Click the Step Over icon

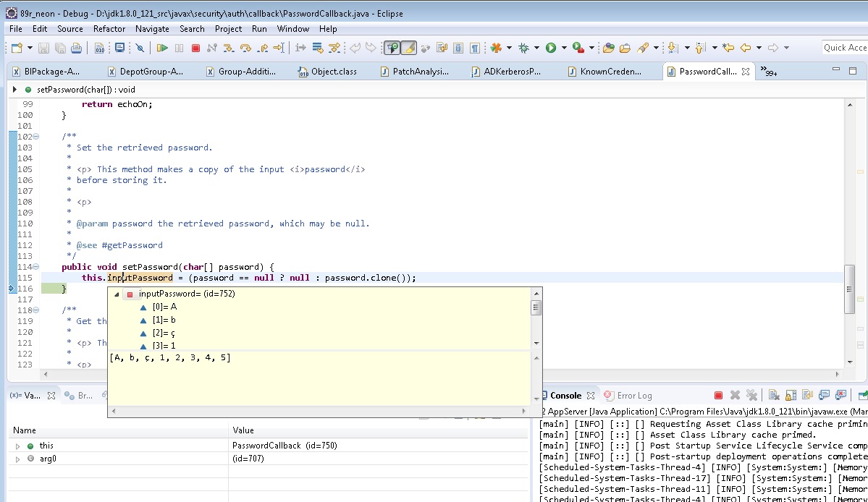coord(245,48)
